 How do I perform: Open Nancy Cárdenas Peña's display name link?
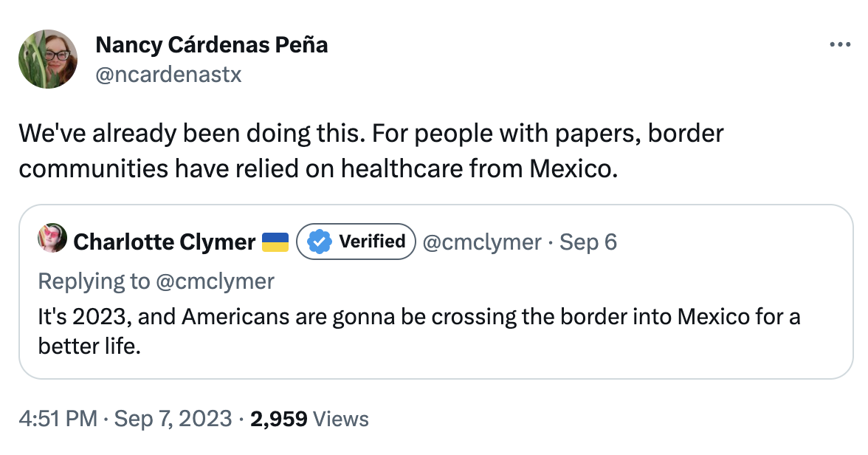click(212, 45)
